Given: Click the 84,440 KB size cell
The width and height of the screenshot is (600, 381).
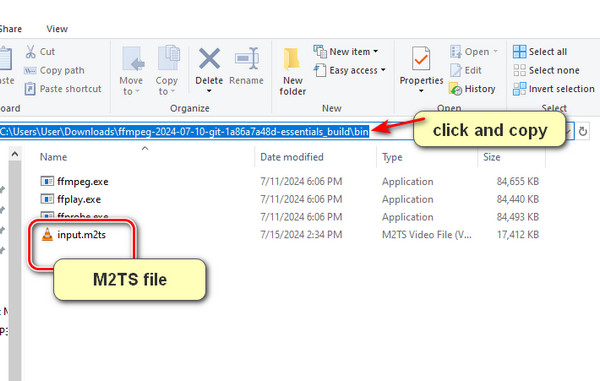Looking at the screenshot, I should click(x=518, y=199).
